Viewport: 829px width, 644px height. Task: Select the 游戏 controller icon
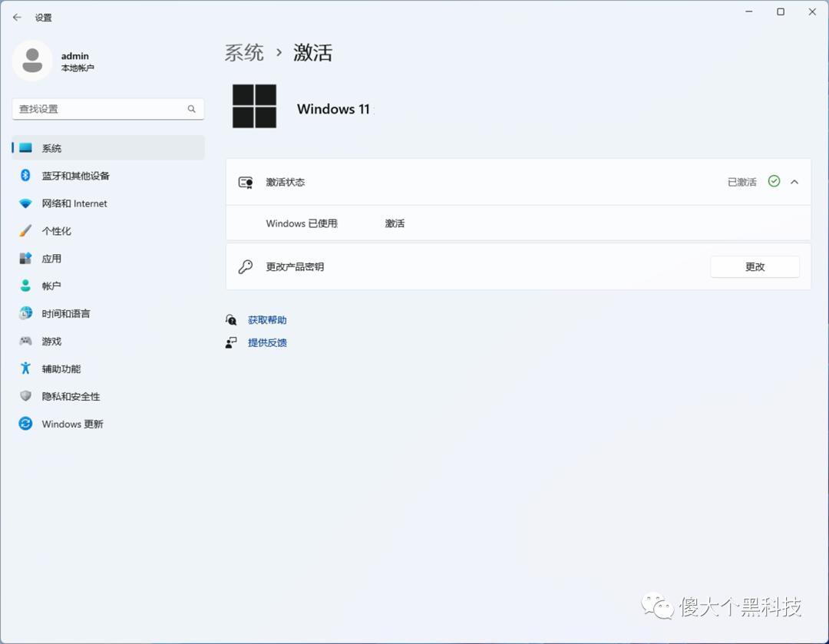[25, 341]
